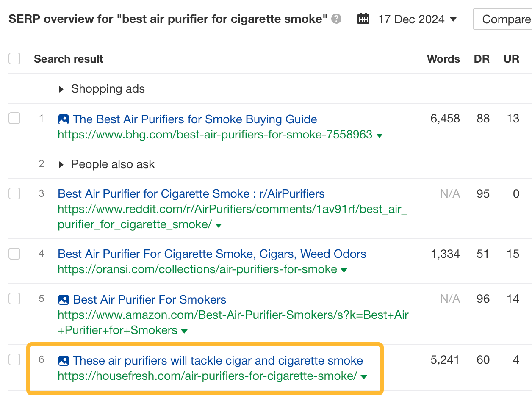Viewport: 532px width, 398px height.
Task: Click the calendar icon beside the date
Action: point(363,19)
